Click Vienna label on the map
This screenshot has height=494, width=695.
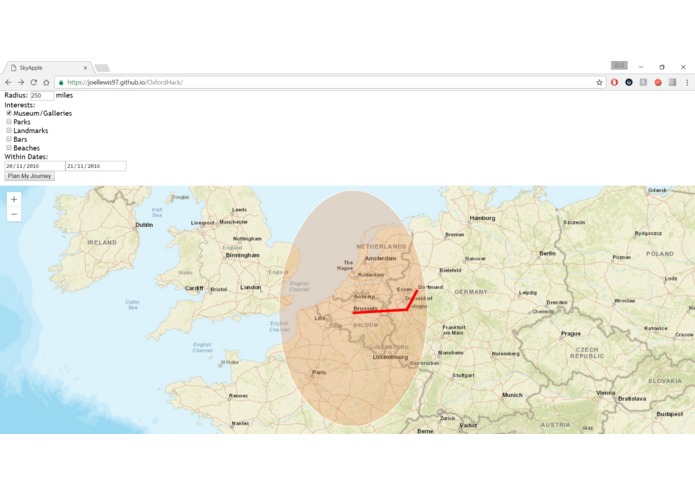(605, 392)
